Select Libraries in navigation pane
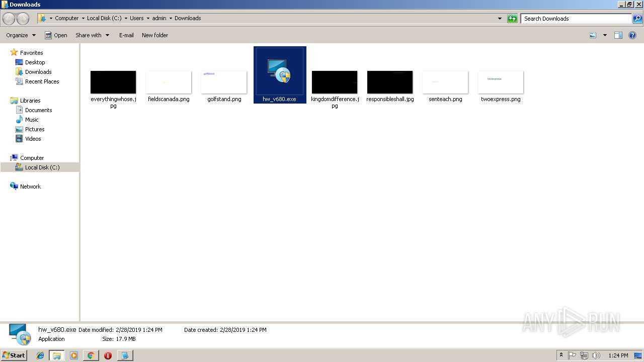 [x=30, y=101]
